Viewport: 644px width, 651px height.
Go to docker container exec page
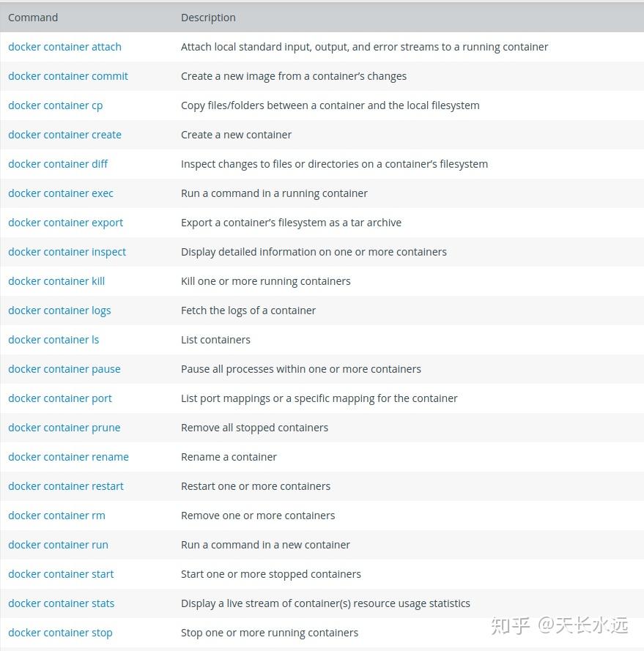coord(61,193)
